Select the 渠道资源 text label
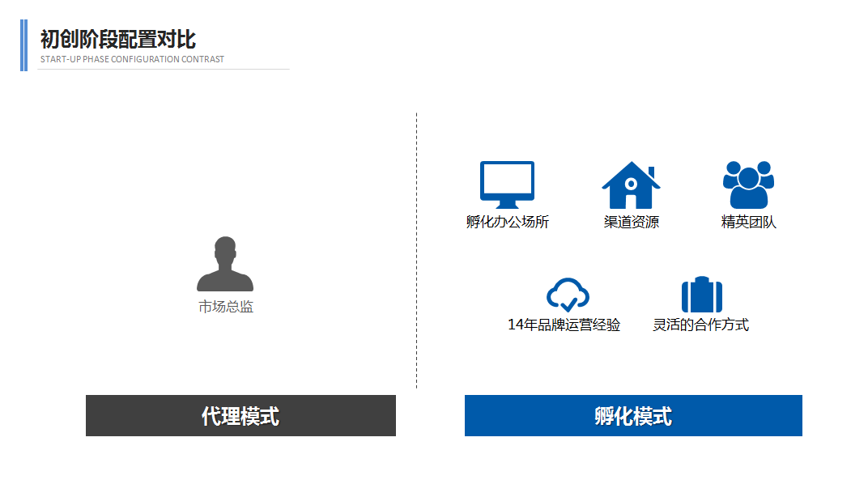This screenshot has width=868, height=484. click(x=631, y=222)
